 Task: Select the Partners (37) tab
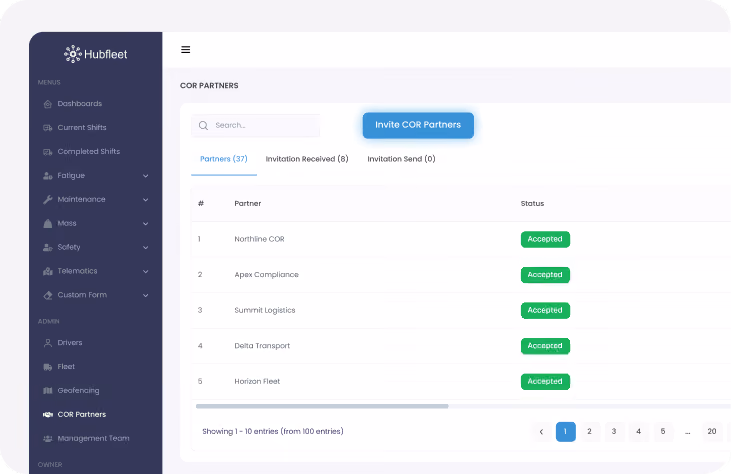click(x=224, y=159)
